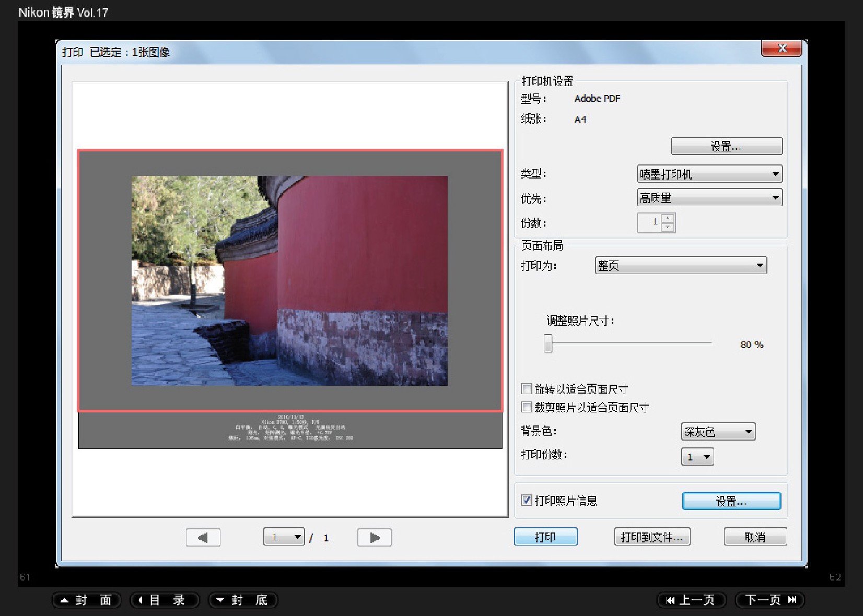The width and height of the screenshot is (863, 616).
Task: Open printer 设置... button
Action: tap(727, 146)
